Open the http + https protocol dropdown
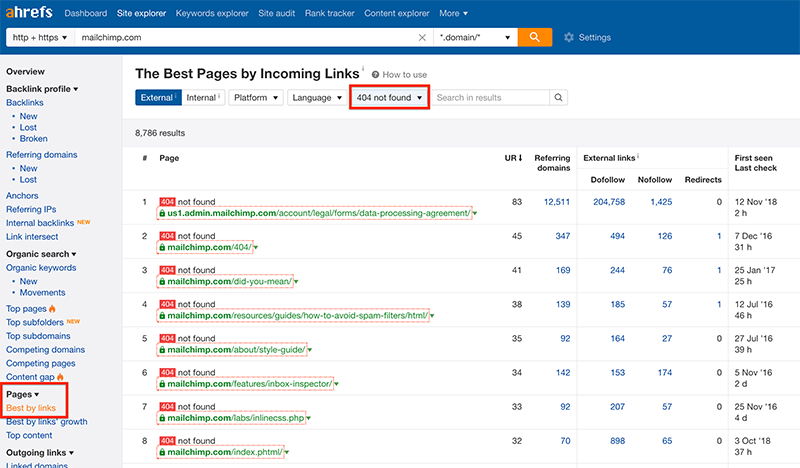The image size is (800, 468). pyautogui.click(x=40, y=37)
